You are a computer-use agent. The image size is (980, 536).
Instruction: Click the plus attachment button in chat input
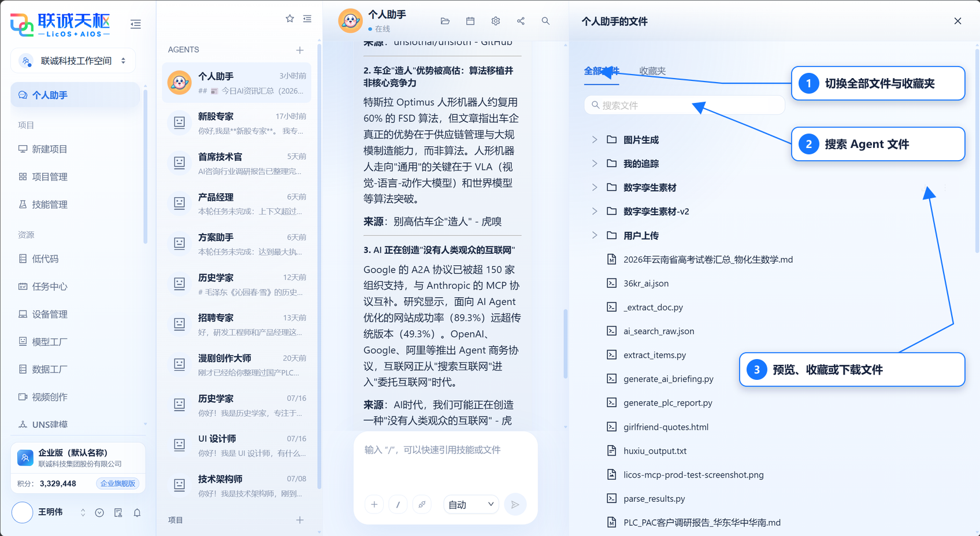click(374, 504)
